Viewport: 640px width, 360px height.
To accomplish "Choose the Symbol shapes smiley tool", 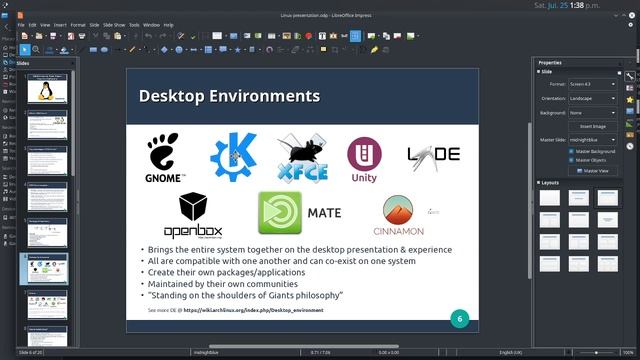I will click(x=179, y=50).
